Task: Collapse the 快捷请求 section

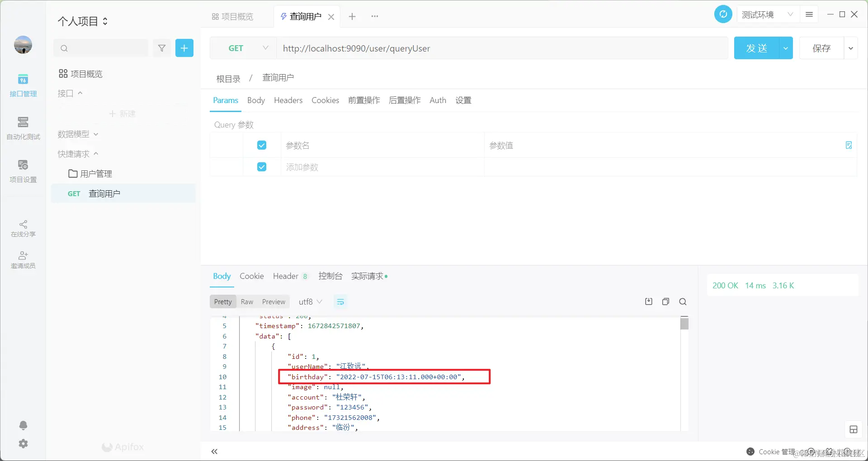Action: [78, 154]
